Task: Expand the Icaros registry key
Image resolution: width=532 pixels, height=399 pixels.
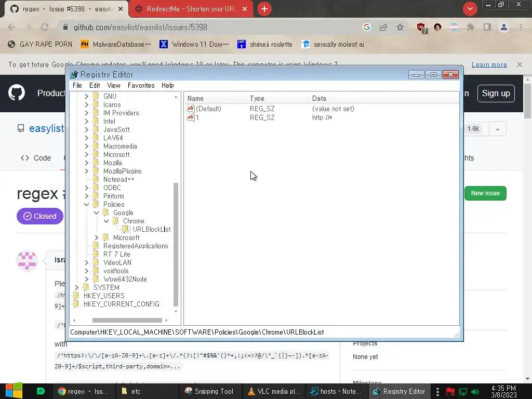Action: tap(86, 104)
